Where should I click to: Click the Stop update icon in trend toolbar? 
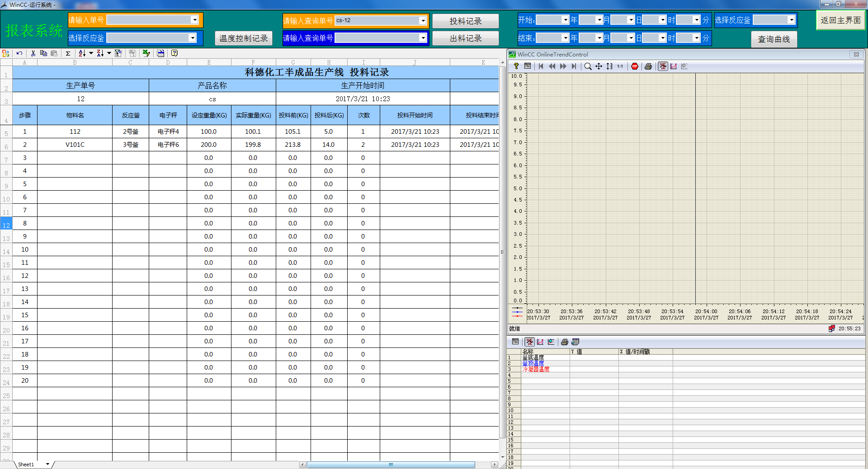click(x=635, y=66)
